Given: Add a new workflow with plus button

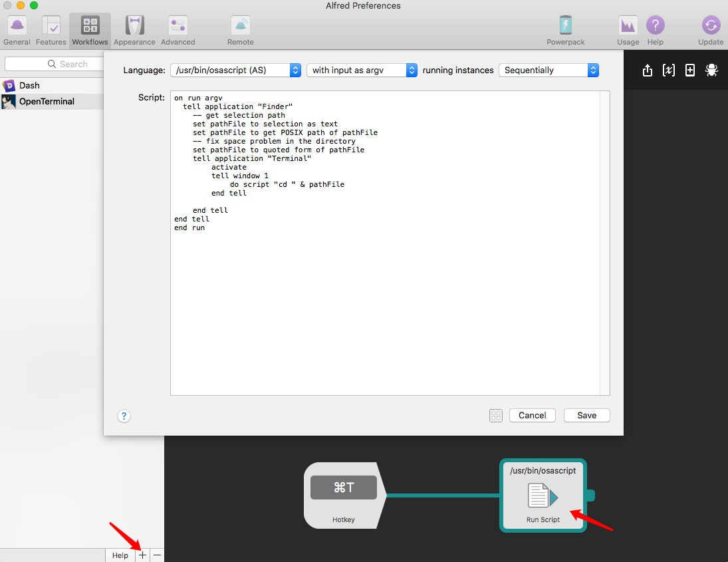Looking at the screenshot, I should (142, 555).
